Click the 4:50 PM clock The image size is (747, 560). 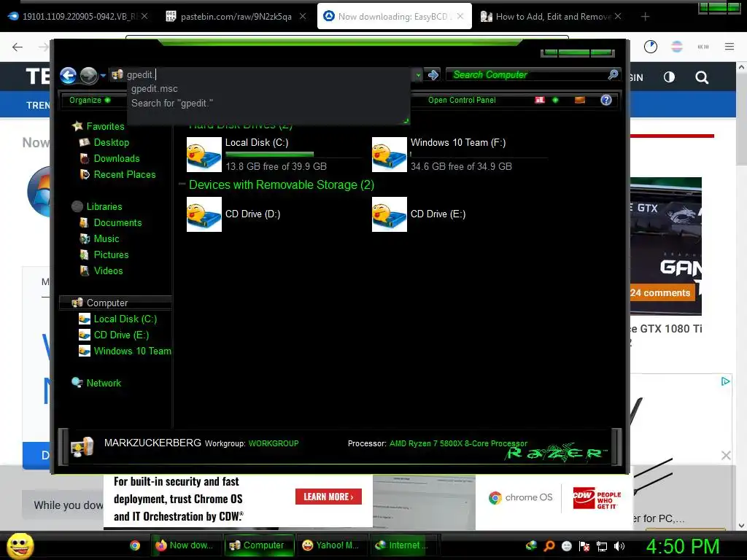pyautogui.click(x=683, y=546)
